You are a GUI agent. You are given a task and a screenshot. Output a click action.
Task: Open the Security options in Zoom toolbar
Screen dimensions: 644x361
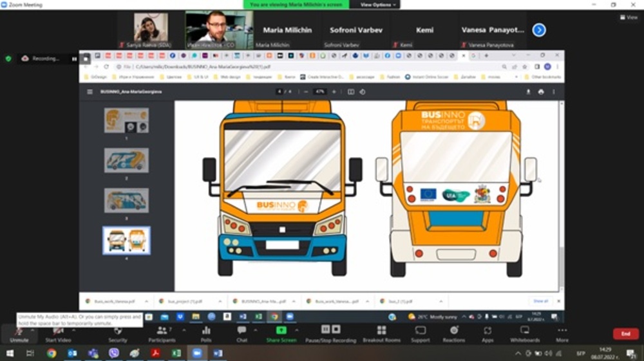[x=117, y=334]
